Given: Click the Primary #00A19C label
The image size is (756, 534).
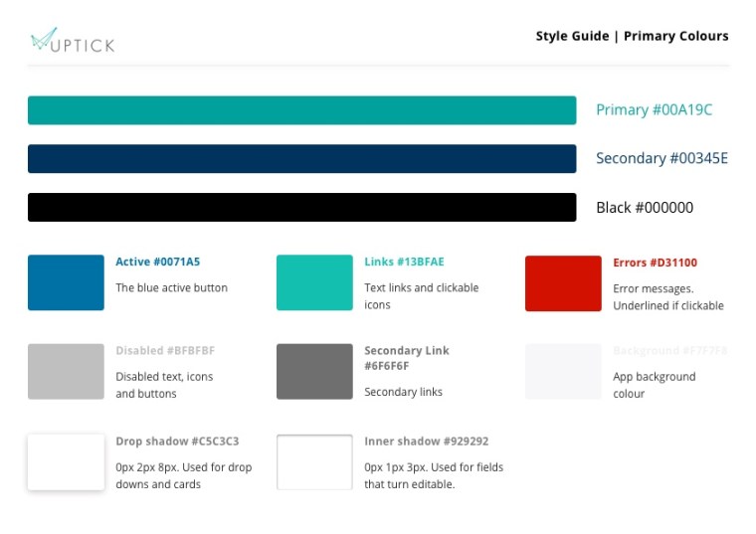Looking at the screenshot, I should tap(654, 110).
